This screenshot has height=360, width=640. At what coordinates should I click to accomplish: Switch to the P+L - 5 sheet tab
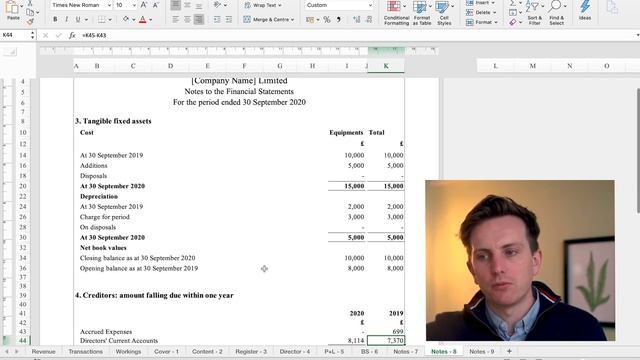(334, 351)
